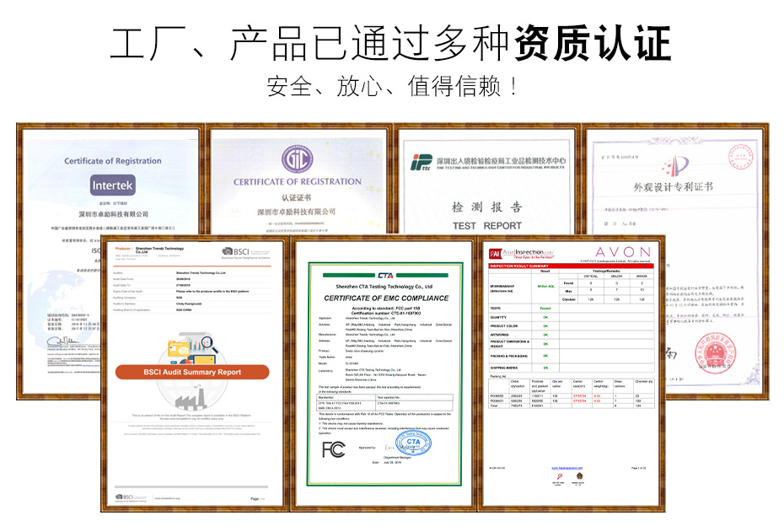Click '深圳市卓励科技有限公司' under Intertek logo
The width and height of the screenshot is (784, 532).
(114, 214)
